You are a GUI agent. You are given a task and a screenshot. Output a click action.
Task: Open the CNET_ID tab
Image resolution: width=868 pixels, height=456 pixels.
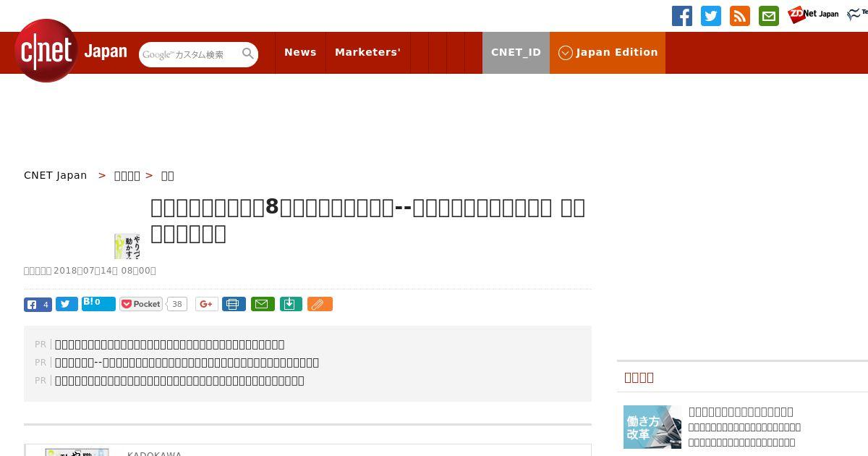click(516, 52)
